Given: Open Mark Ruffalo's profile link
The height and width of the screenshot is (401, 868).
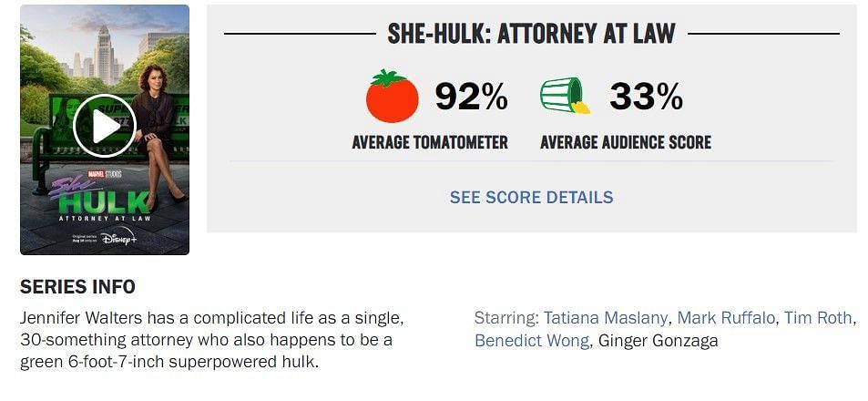Looking at the screenshot, I should tap(727, 318).
